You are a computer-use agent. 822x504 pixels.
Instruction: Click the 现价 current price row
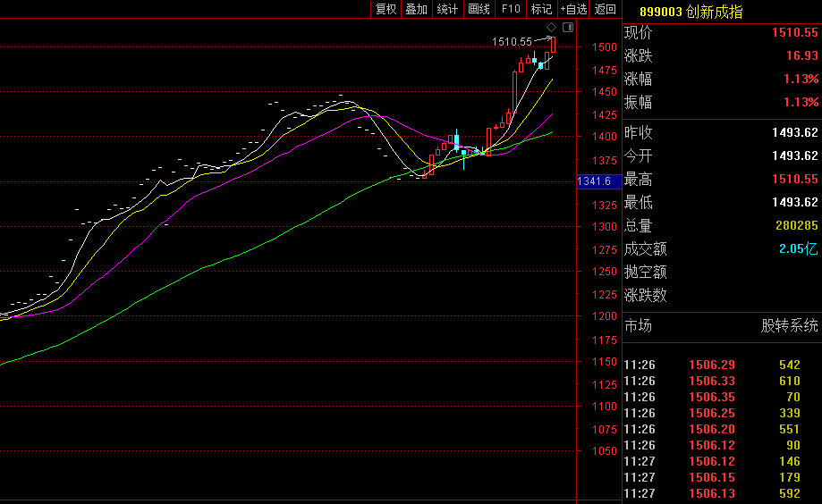720,33
